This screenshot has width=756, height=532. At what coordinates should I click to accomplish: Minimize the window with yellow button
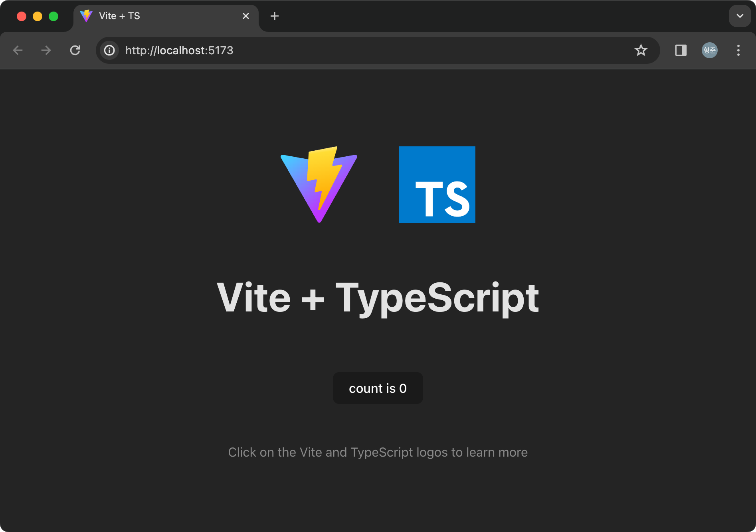click(x=38, y=16)
